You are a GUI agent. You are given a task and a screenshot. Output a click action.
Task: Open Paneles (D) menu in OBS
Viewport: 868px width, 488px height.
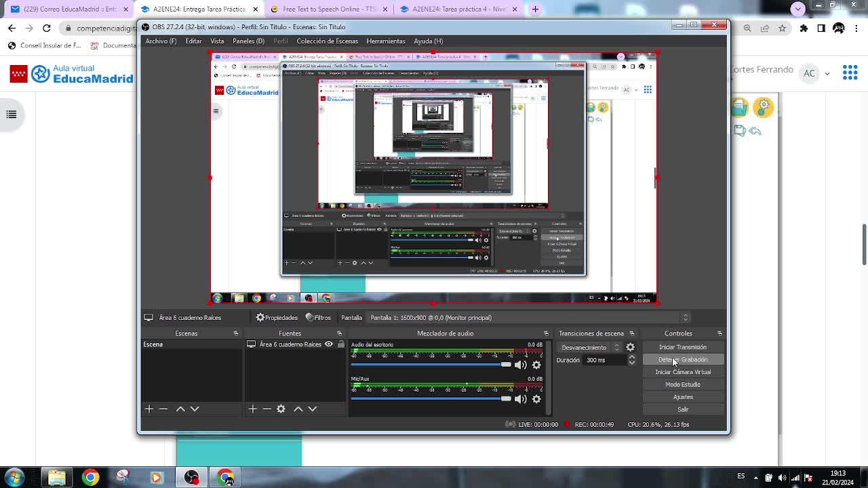coord(248,41)
